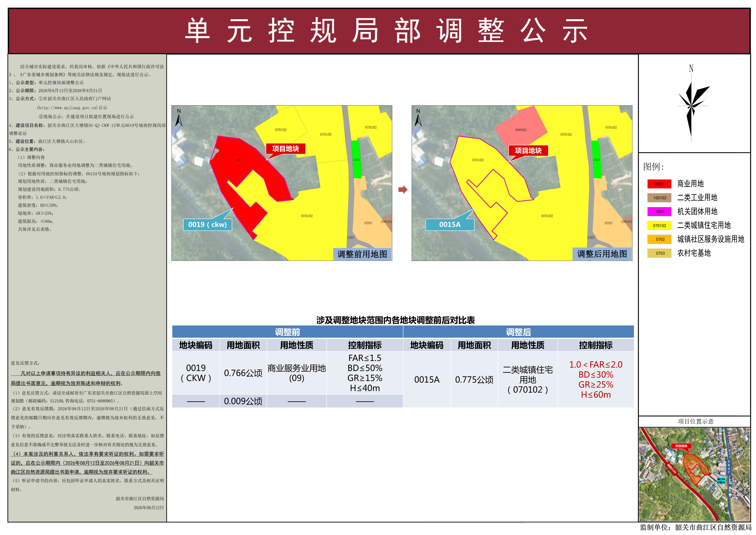The width and height of the screenshot is (756, 535).
Task: Click the 意见反馈方式 heading
Action: click(x=25, y=363)
